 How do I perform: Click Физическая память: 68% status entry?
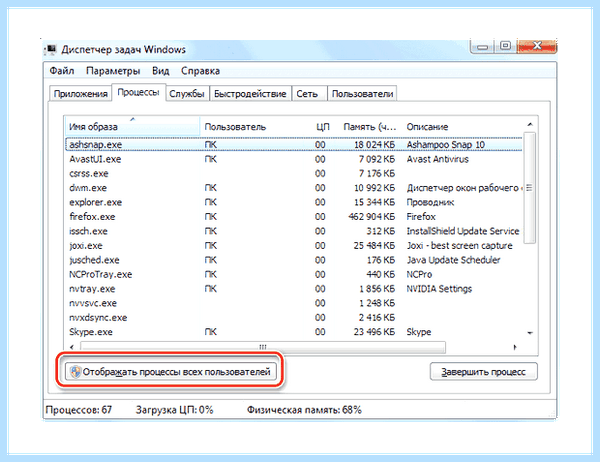click(x=304, y=410)
